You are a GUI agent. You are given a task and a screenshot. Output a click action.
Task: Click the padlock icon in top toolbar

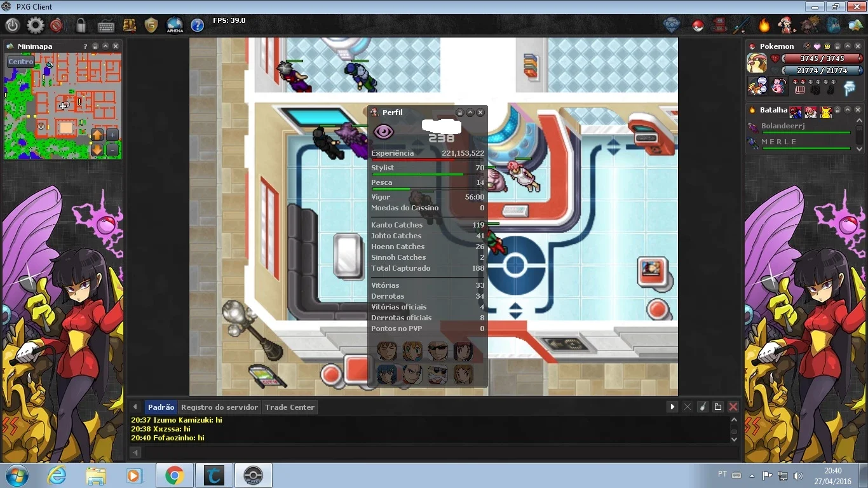[x=81, y=25]
